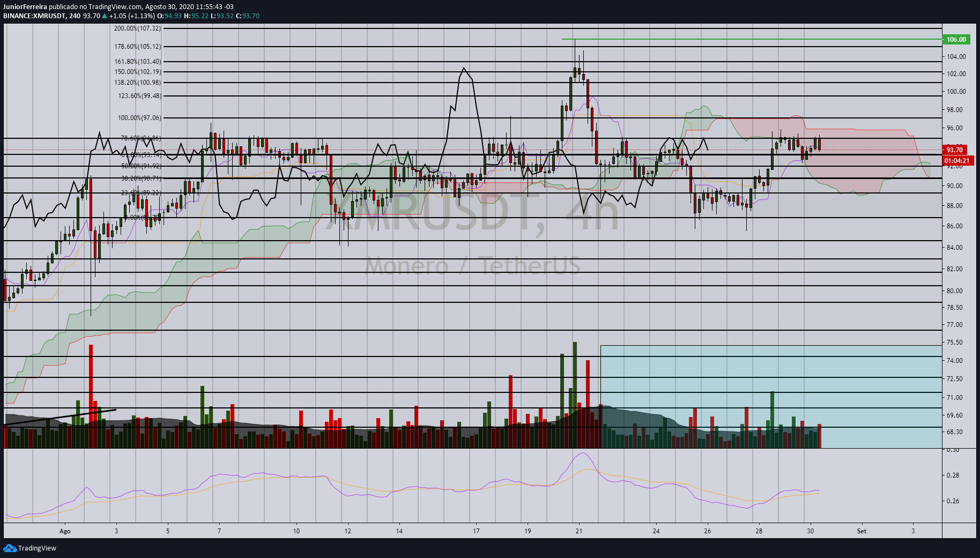Click 0.28 on the indicator scale
This screenshot has height=558, width=980.
point(953,475)
